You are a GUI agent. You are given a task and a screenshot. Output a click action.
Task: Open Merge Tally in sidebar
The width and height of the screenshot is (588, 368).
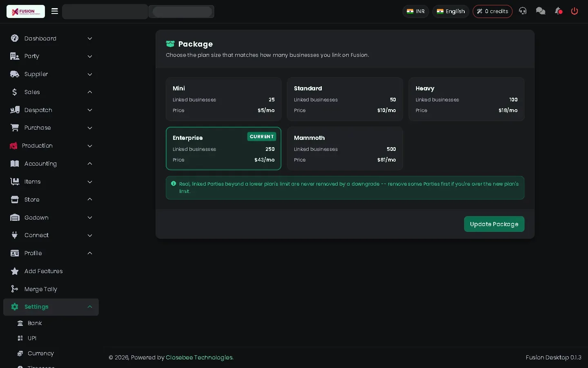51,289
